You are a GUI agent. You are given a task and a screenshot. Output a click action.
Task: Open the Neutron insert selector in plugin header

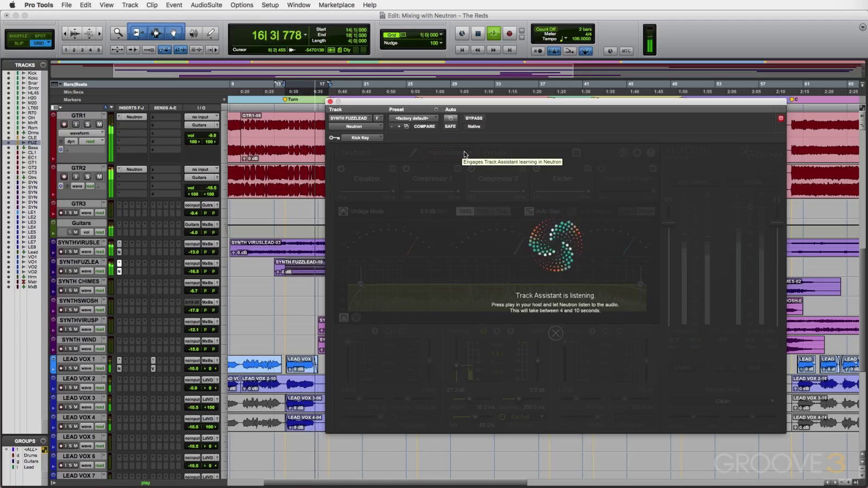tap(355, 126)
